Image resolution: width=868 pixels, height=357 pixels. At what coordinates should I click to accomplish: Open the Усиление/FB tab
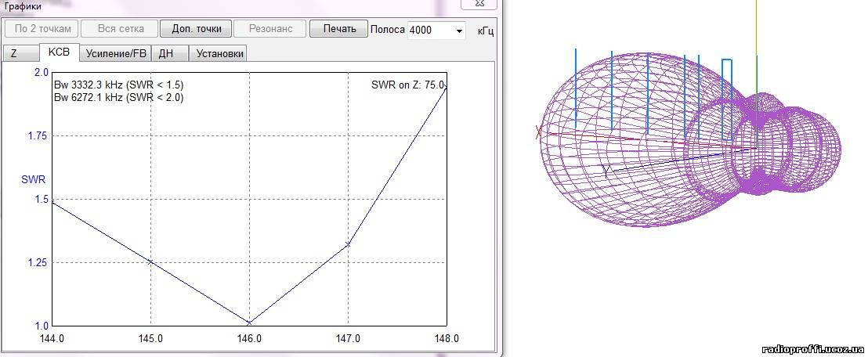point(116,54)
